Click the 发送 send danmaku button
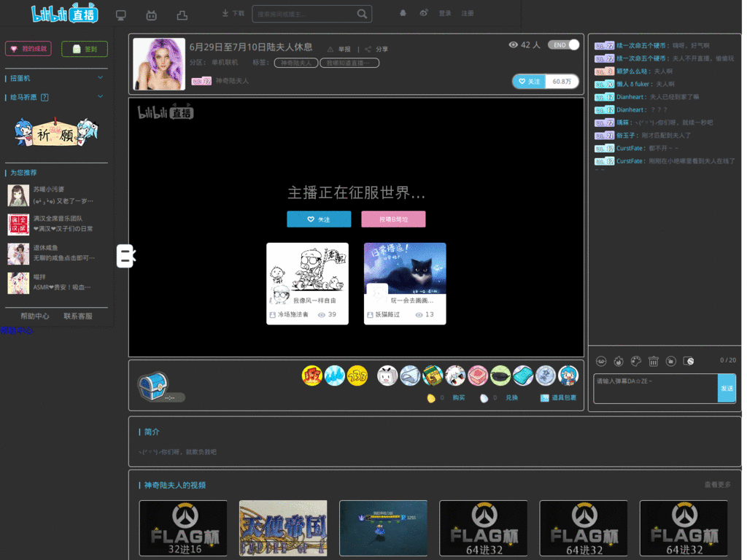747x560 pixels. pos(726,388)
